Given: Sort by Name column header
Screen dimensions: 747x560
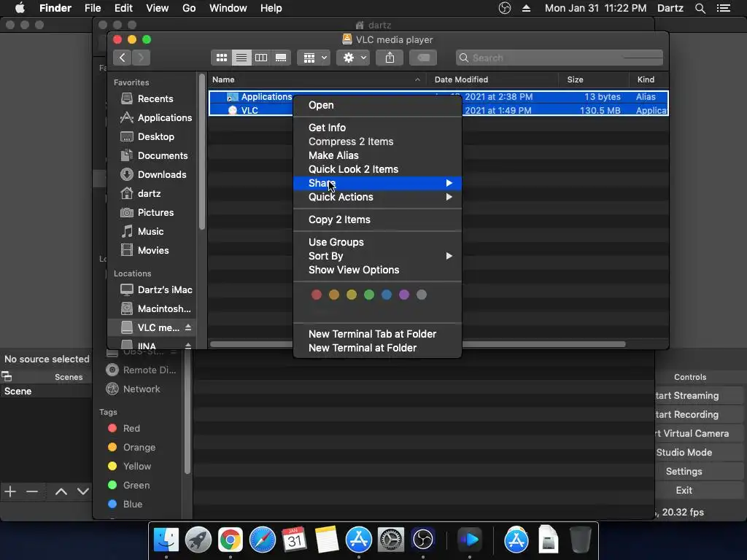Looking at the screenshot, I should point(317,79).
